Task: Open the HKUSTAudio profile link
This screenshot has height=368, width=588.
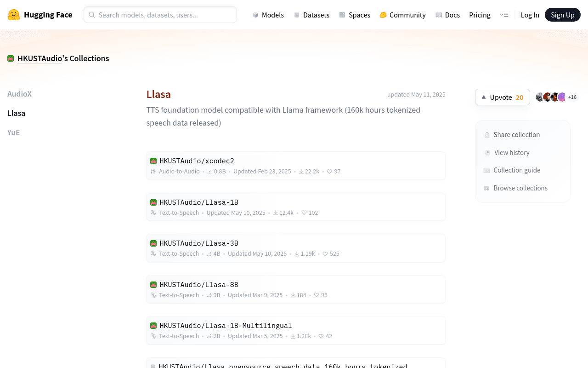Action: tap(40, 58)
